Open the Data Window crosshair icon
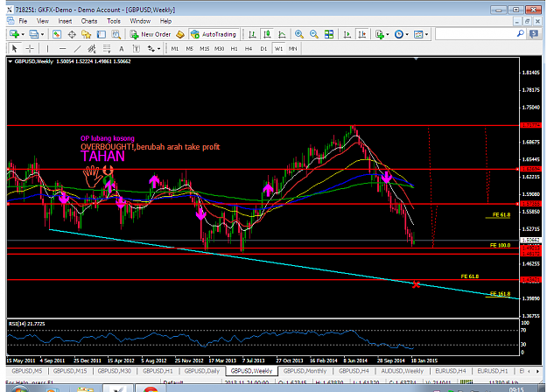 72,34
